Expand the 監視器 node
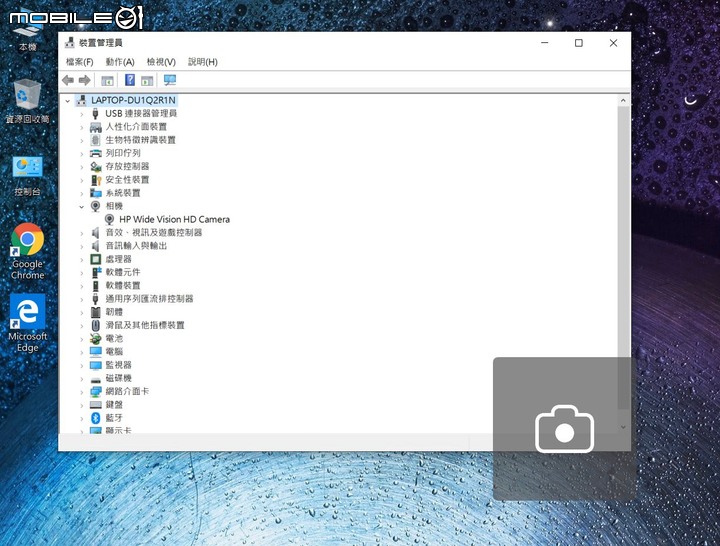The height and width of the screenshot is (546, 720). tap(82, 366)
